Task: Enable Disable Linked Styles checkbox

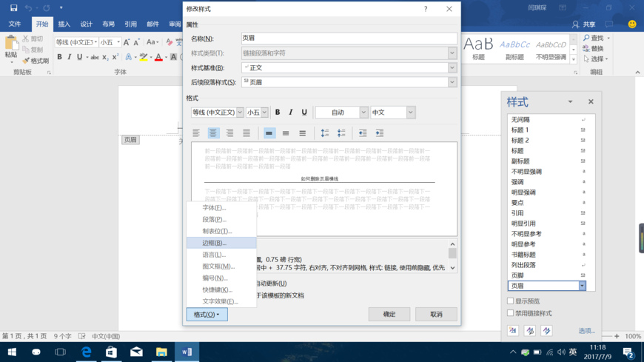Action: [x=511, y=312]
